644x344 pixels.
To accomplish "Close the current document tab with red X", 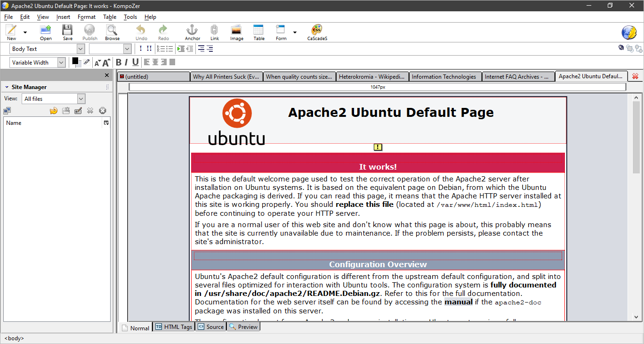I will coord(635,76).
